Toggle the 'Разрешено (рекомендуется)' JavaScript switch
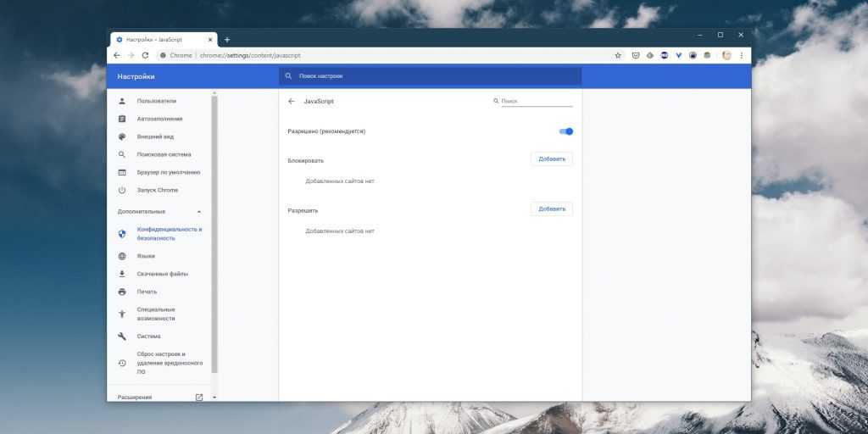 (566, 131)
